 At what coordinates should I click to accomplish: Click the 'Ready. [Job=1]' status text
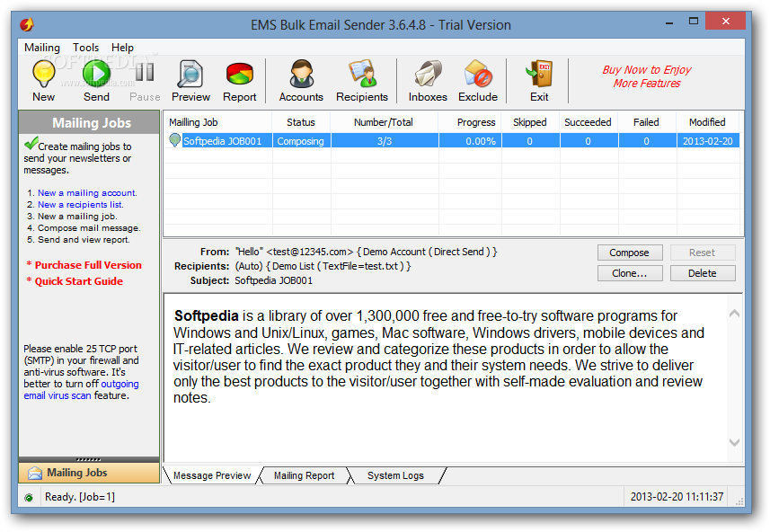pyautogui.click(x=80, y=497)
